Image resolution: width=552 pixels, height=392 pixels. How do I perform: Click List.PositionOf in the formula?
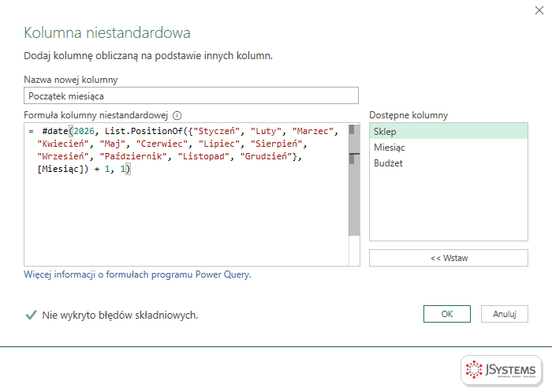click(x=144, y=131)
